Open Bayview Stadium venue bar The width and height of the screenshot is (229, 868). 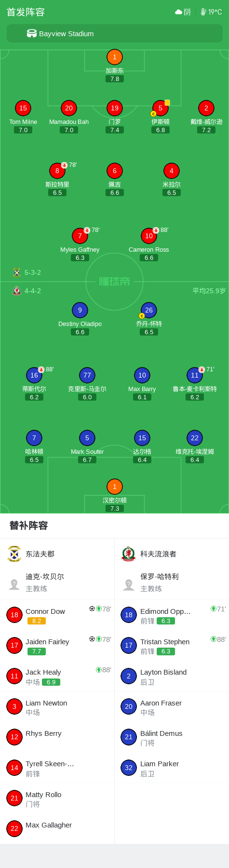pos(115,34)
